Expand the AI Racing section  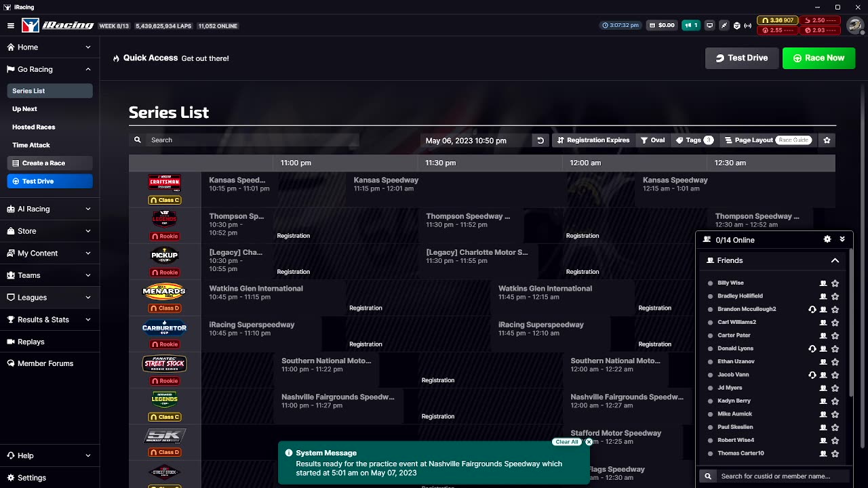[x=50, y=209]
